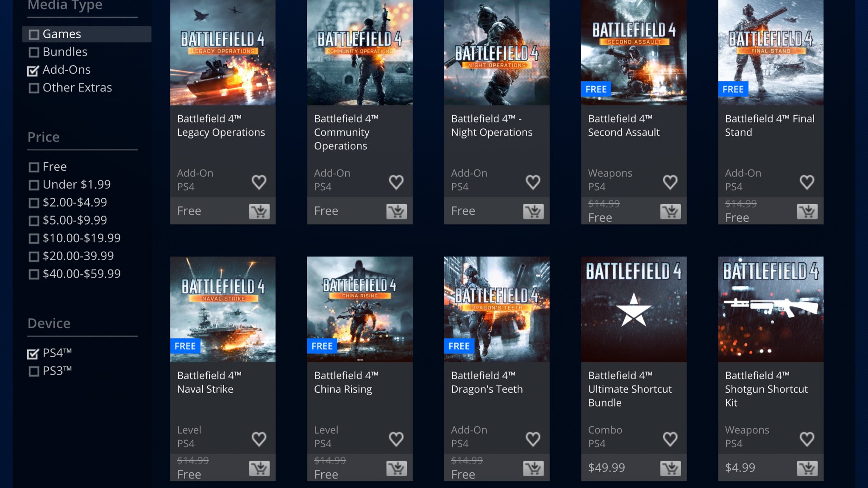Add Final Stand to cart

click(807, 211)
